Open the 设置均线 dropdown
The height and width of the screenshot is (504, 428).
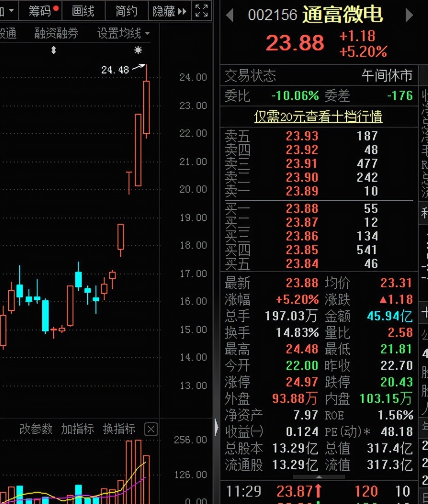[x=123, y=33]
